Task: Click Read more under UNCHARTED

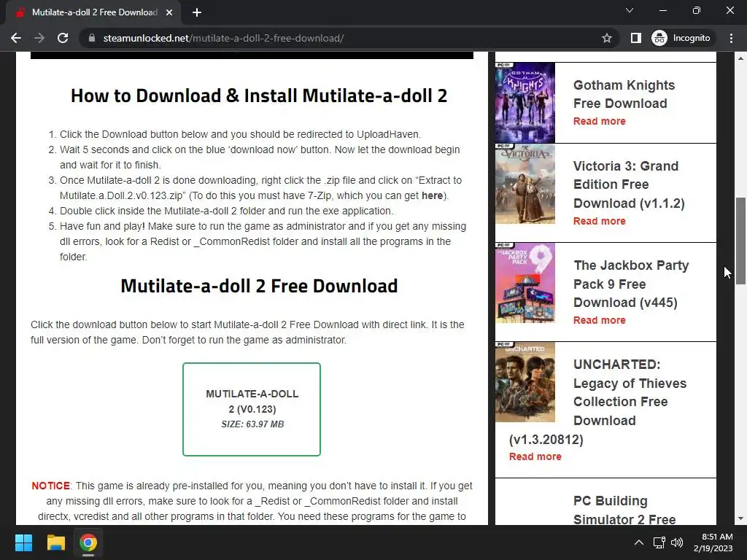Action: pyautogui.click(x=535, y=456)
